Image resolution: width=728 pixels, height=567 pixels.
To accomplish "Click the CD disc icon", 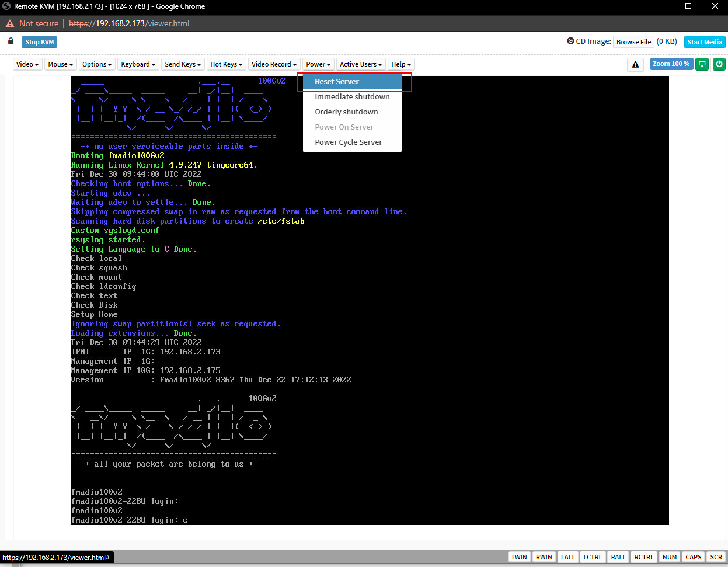I will [570, 41].
